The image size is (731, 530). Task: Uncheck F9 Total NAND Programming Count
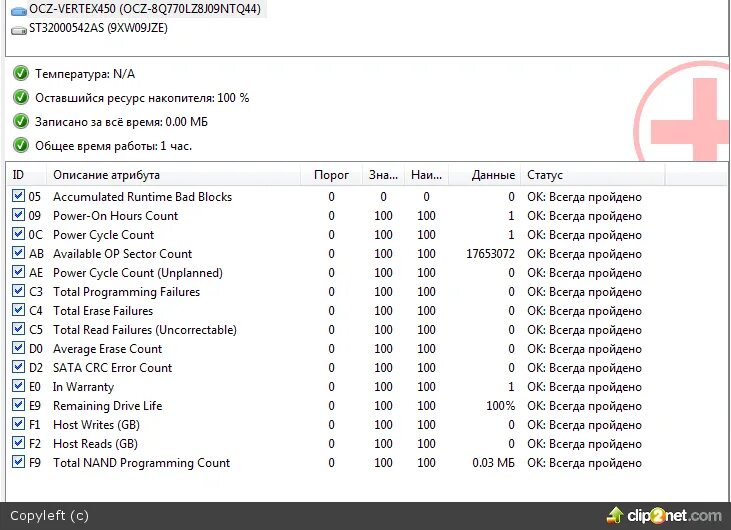tap(18, 462)
